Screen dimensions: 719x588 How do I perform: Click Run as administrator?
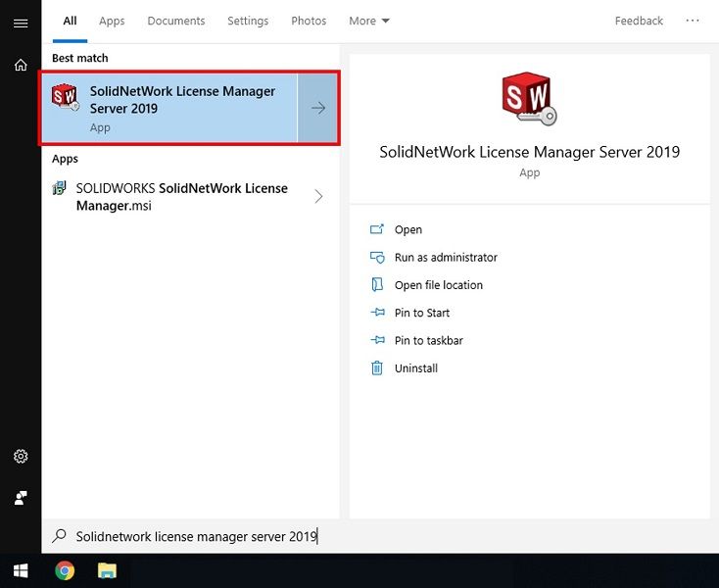coord(446,258)
